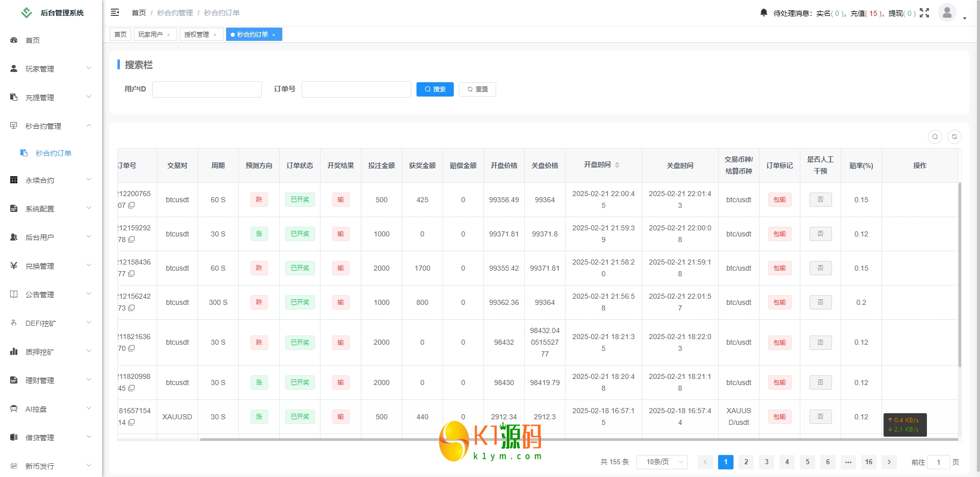Screen dimensions: 980x477
Task: Close the 秒合约订单 tab
Action: (274, 35)
